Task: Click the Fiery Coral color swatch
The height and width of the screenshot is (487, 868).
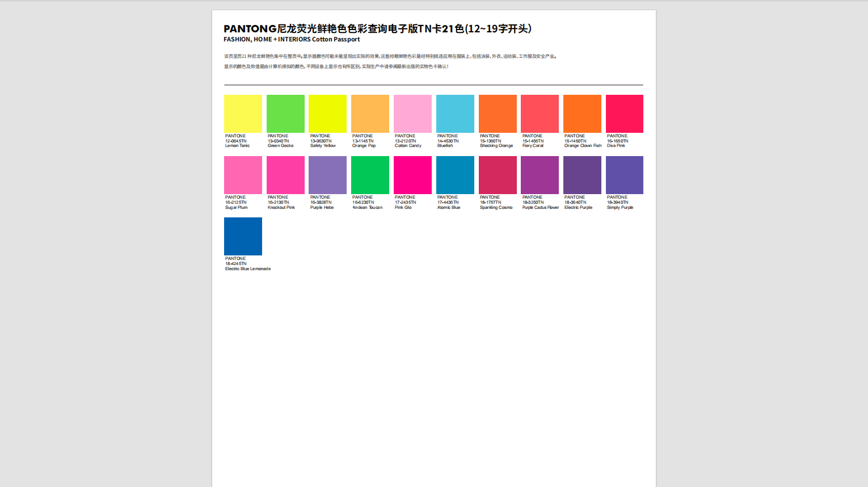Action: [x=540, y=114]
